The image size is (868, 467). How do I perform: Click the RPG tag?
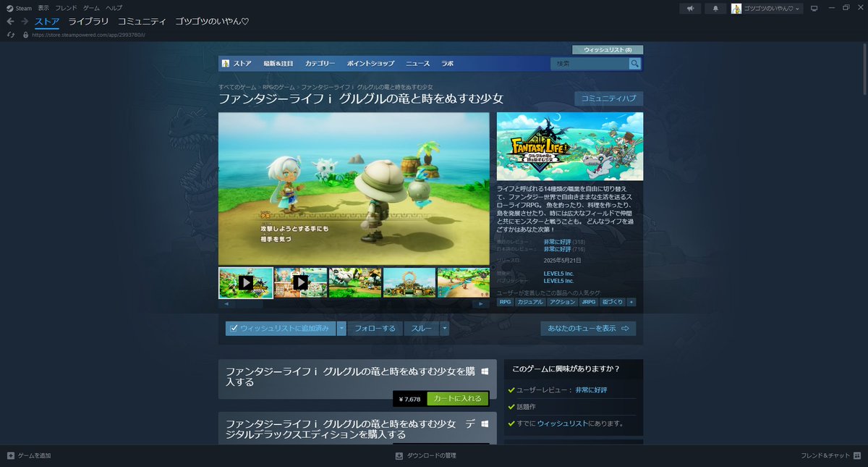click(505, 302)
